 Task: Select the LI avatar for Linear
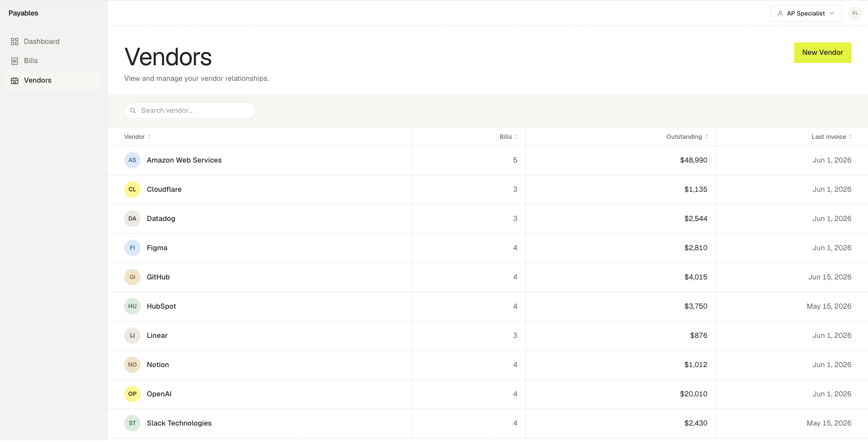click(x=132, y=336)
